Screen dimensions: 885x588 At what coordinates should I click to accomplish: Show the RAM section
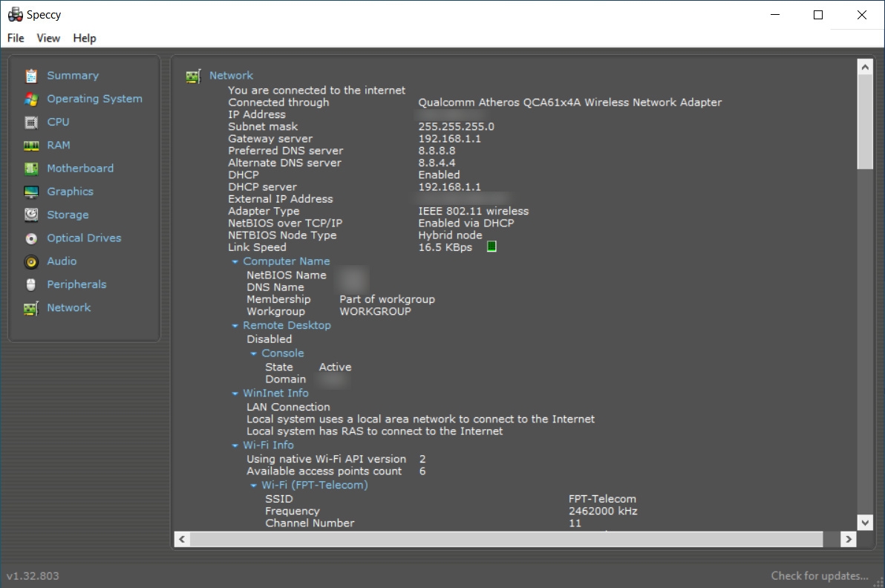click(59, 145)
